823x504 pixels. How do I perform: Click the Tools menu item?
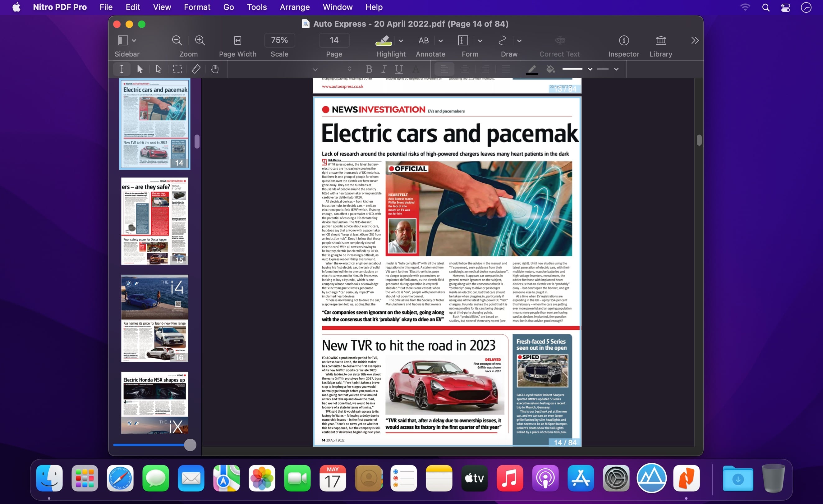pos(256,7)
